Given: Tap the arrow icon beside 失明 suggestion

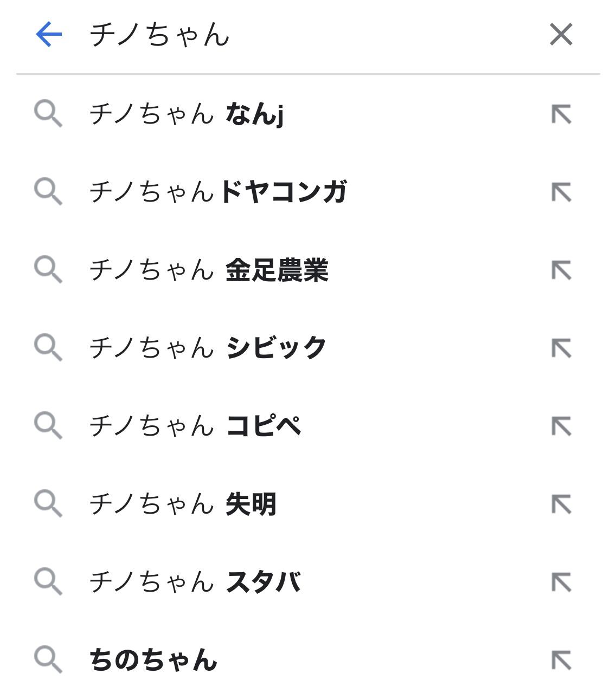Looking at the screenshot, I should (x=561, y=504).
